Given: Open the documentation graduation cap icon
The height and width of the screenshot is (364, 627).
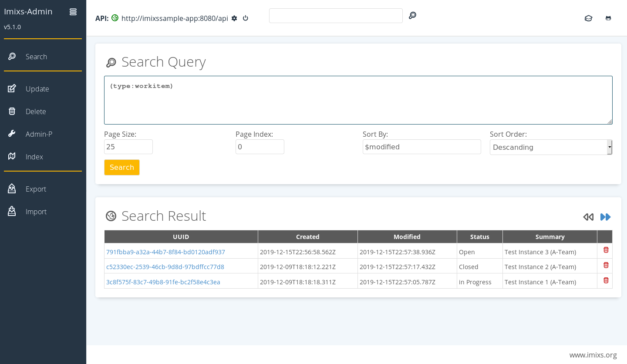Looking at the screenshot, I should (x=588, y=18).
